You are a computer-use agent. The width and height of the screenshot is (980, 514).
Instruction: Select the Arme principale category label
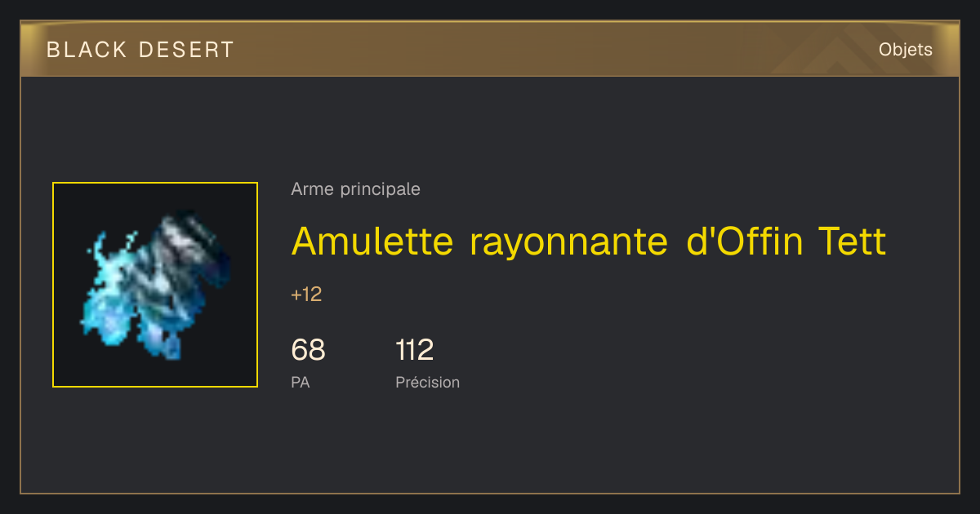pos(355,189)
